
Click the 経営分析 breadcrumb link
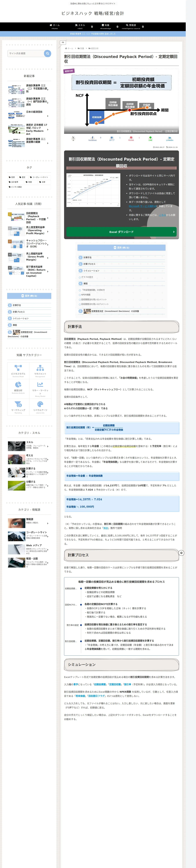(95, 48)
